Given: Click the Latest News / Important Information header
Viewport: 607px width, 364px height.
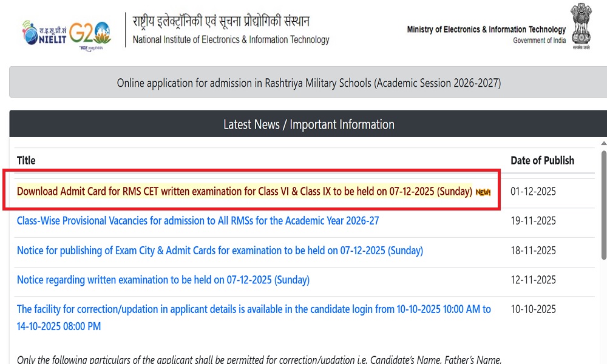Looking at the screenshot, I should (x=308, y=124).
